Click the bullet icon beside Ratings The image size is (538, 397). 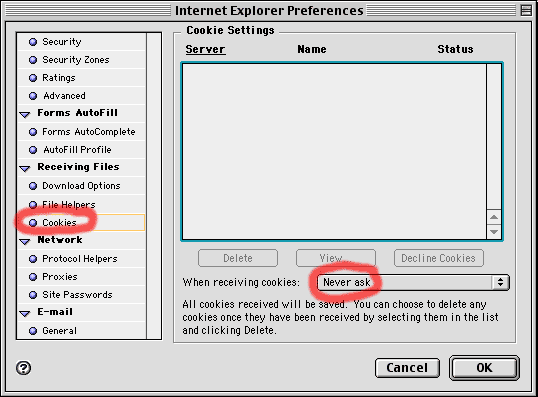click(x=33, y=78)
